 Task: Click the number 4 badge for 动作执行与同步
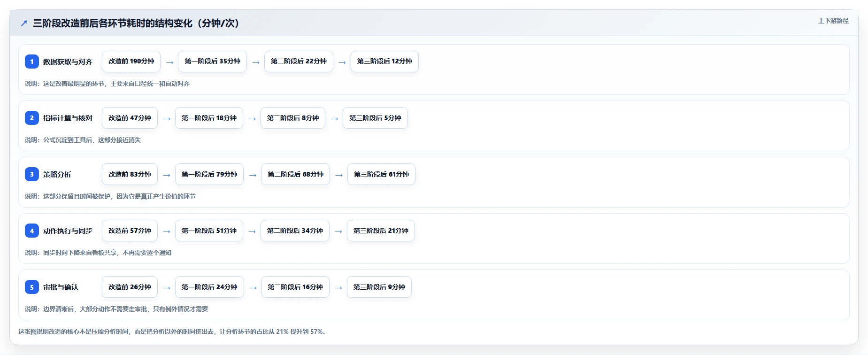tap(32, 231)
